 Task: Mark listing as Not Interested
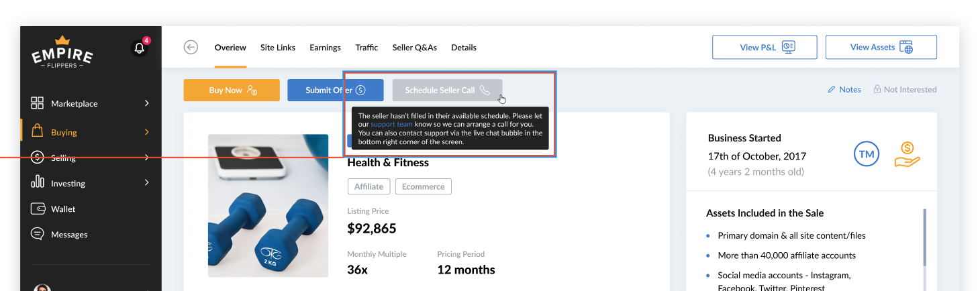(x=904, y=89)
